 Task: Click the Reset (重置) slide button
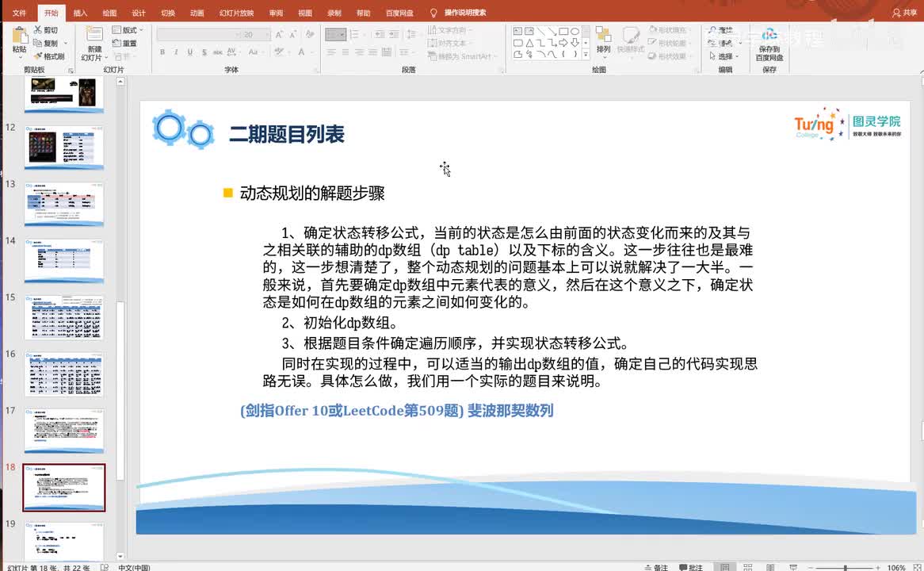125,43
